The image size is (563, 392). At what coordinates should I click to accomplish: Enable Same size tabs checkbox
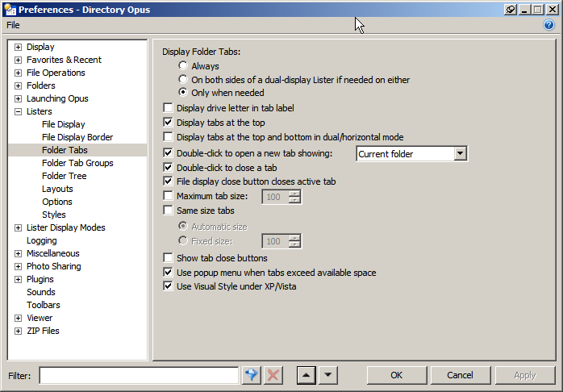(168, 211)
